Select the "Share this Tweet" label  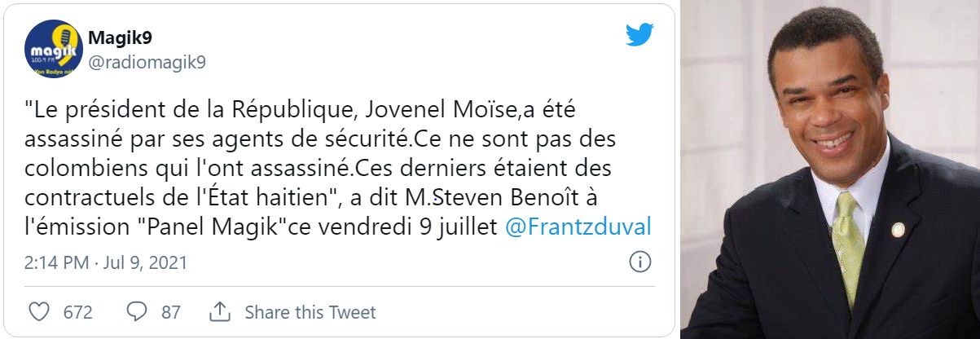(x=310, y=312)
